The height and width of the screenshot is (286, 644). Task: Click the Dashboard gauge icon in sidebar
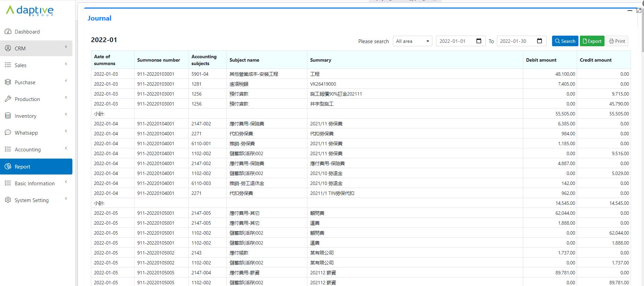click(8, 32)
